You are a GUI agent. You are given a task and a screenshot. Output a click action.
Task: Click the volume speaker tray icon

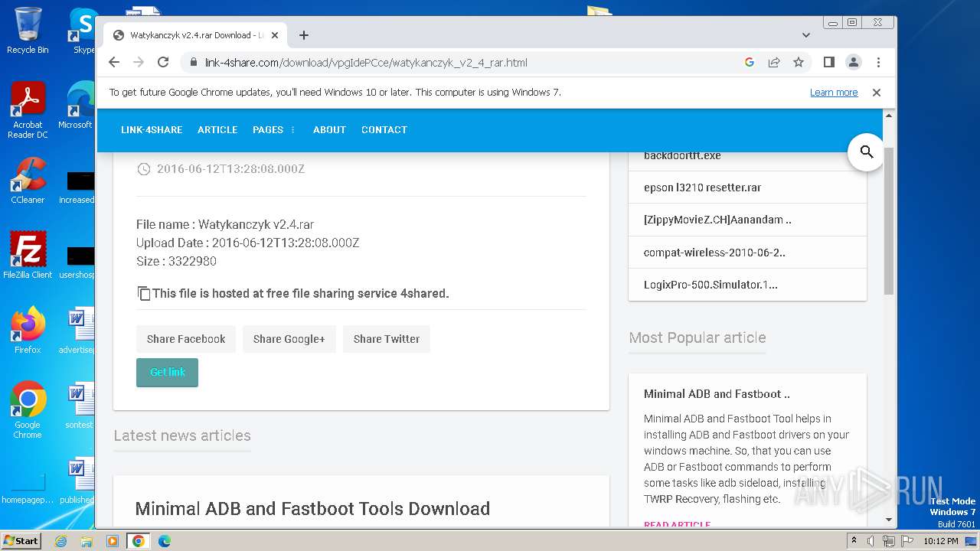pos(871,541)
